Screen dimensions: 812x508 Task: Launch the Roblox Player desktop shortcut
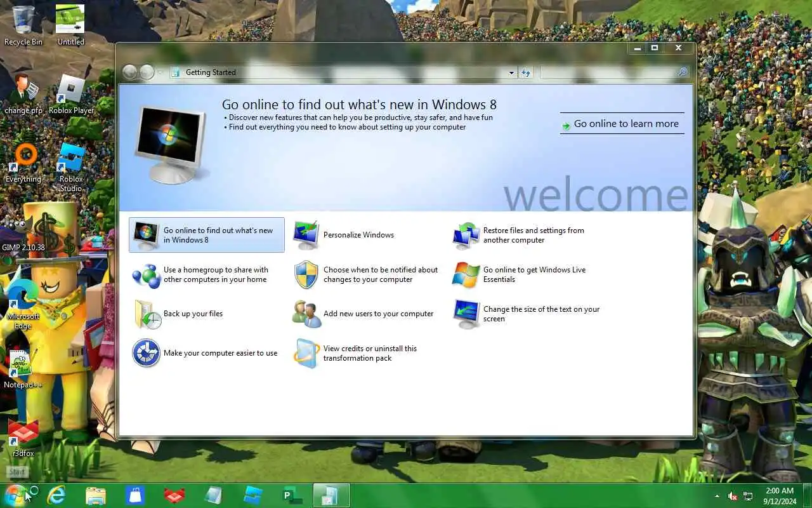[71, 94]
